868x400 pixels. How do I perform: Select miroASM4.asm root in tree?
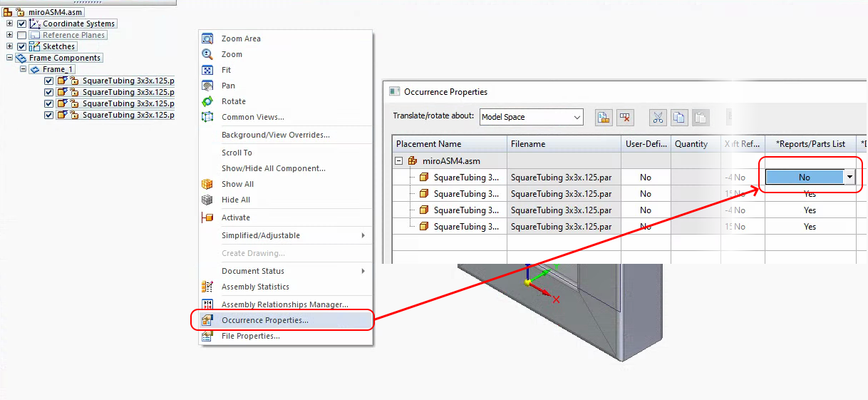56,12
